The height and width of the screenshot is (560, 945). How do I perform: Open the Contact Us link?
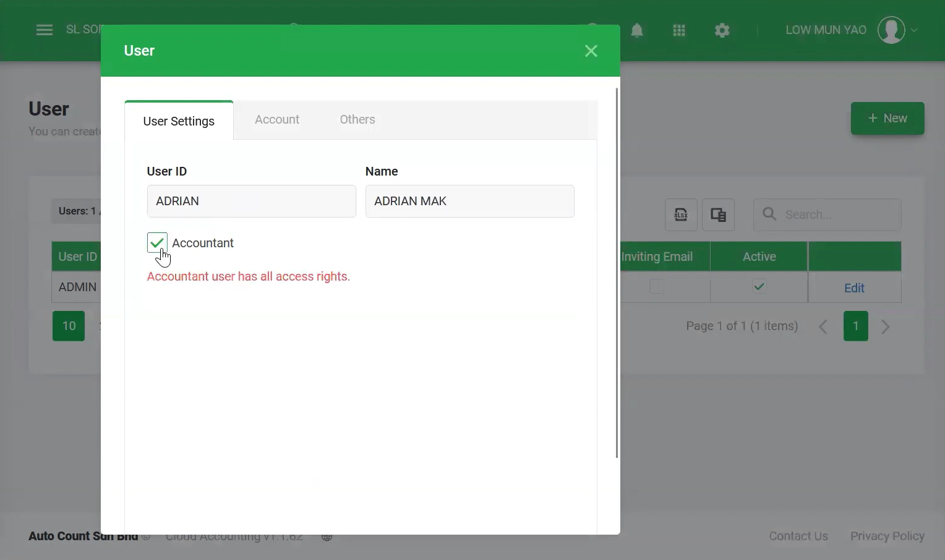(798, 536)
